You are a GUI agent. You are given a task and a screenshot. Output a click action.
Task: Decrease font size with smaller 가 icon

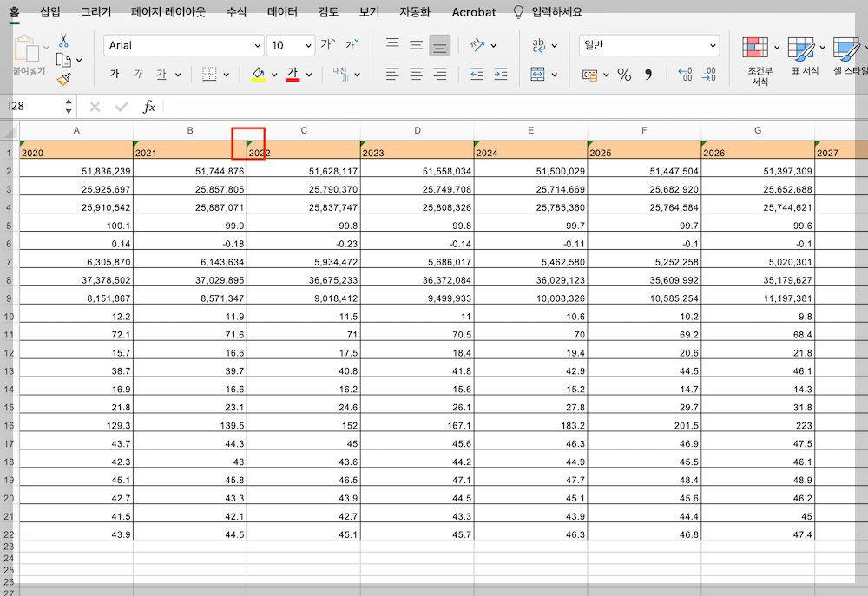(352, 44)
